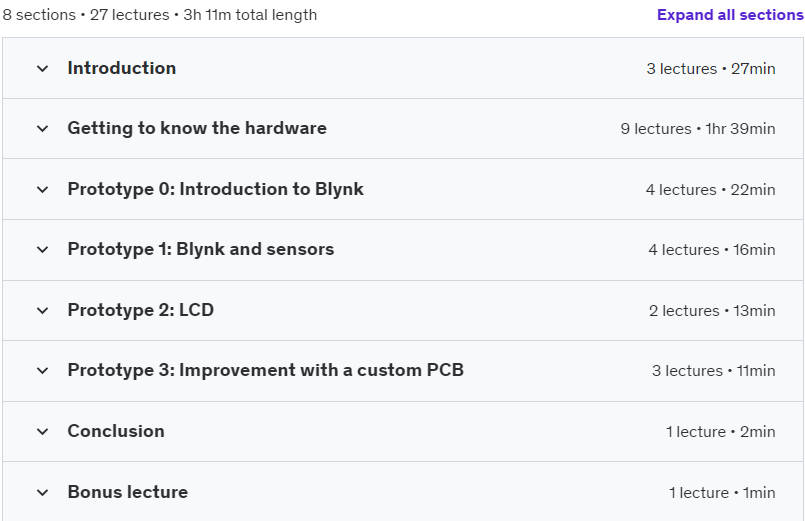This screenshot has height=521, width=805.
Task: Toggle the Bonus lecture chevron icon
Action: click(x=43, y=493)
